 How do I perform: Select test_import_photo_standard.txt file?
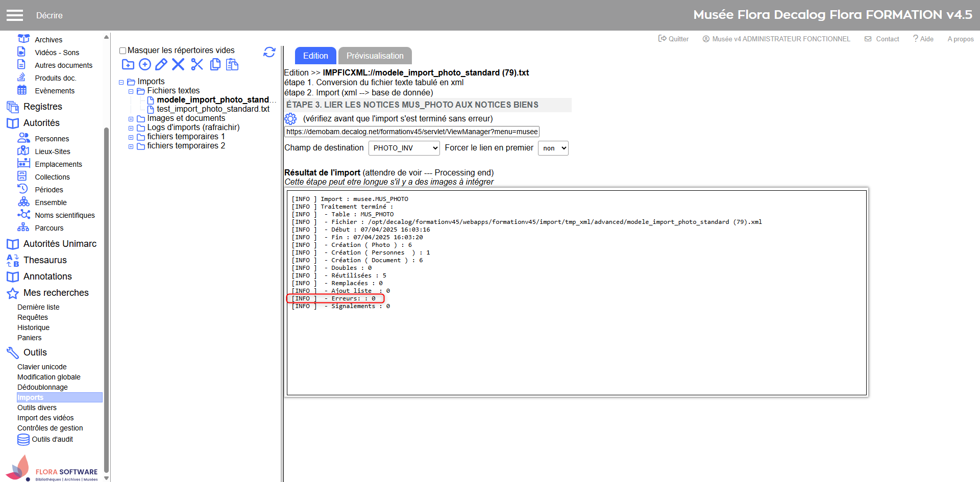click(213, 109)
